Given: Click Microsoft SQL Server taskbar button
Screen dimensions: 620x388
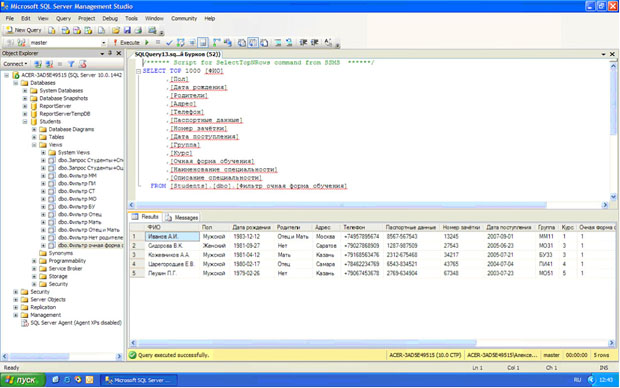Looking at the screenshot, I should (139, 380).
